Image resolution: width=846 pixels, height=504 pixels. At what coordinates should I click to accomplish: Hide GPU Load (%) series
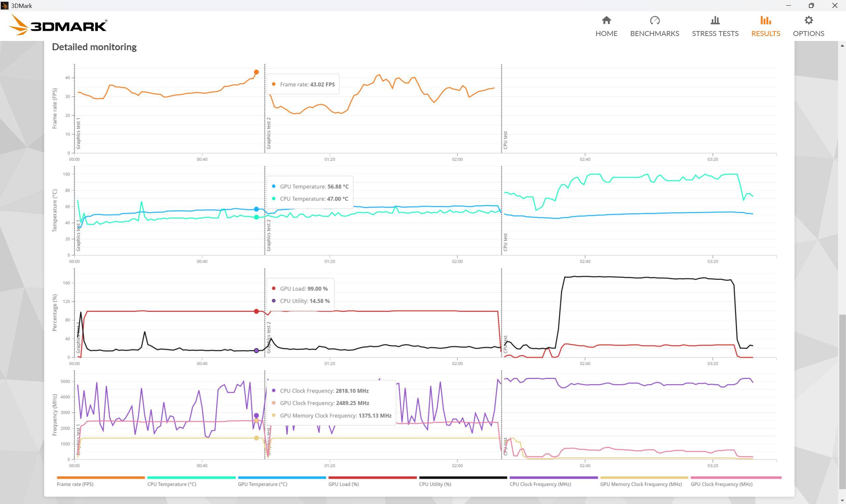coord(343,484)
